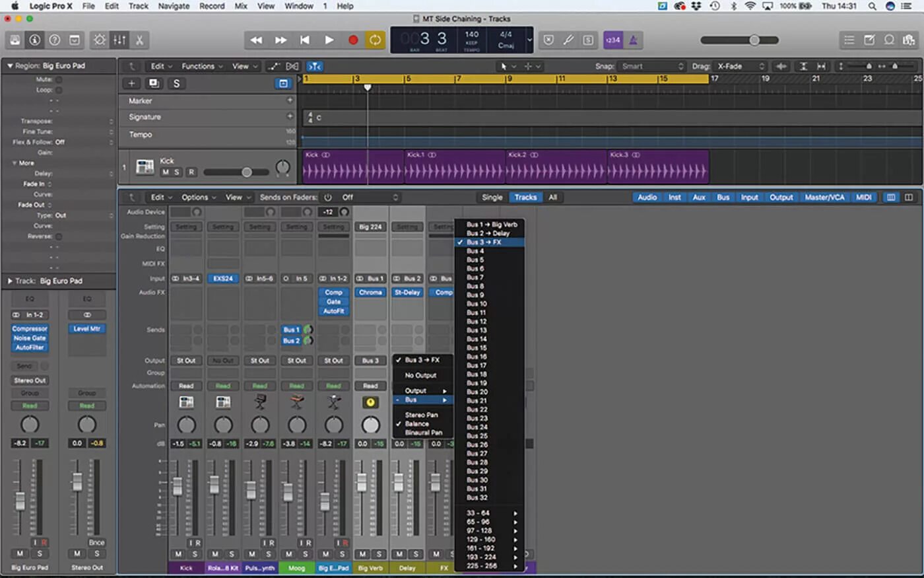
Task: Toggle the Flex view icon
Action: pyautogui.click(x=292, y=66)
